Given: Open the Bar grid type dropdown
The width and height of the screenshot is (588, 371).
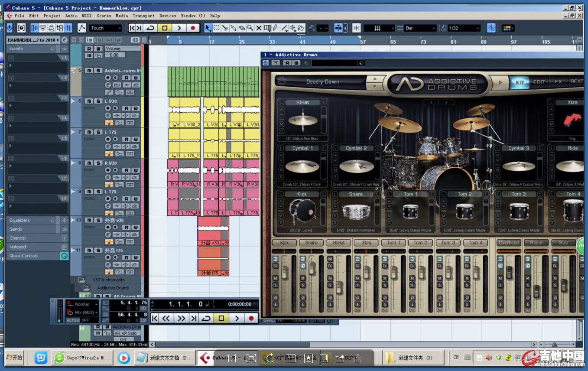Looking at the screenshot, I should click(420, 28).
